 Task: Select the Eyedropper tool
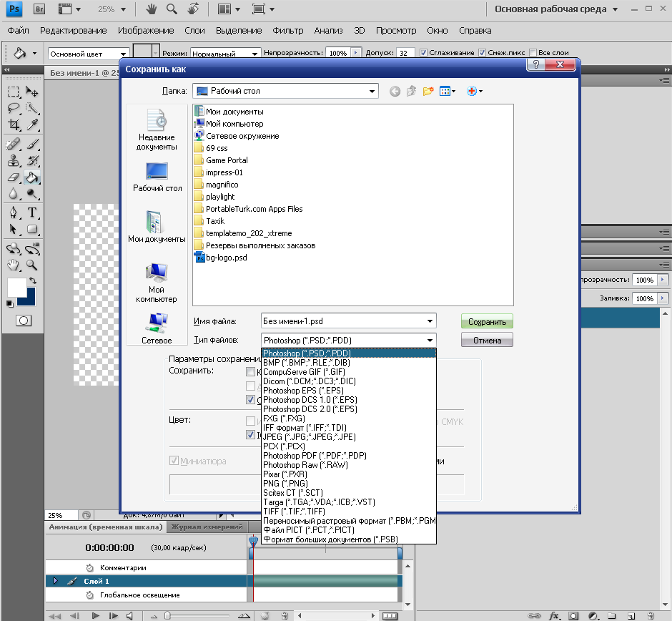(31, 124)
